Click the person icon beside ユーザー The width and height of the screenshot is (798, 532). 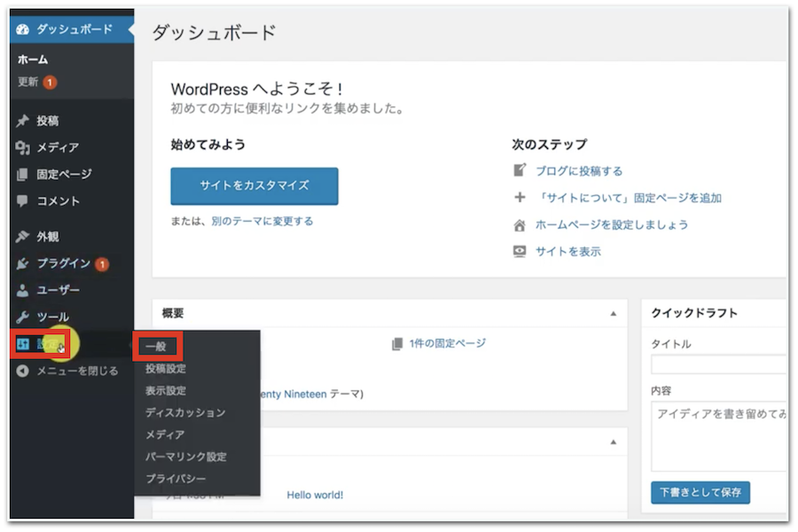(23, 291)
